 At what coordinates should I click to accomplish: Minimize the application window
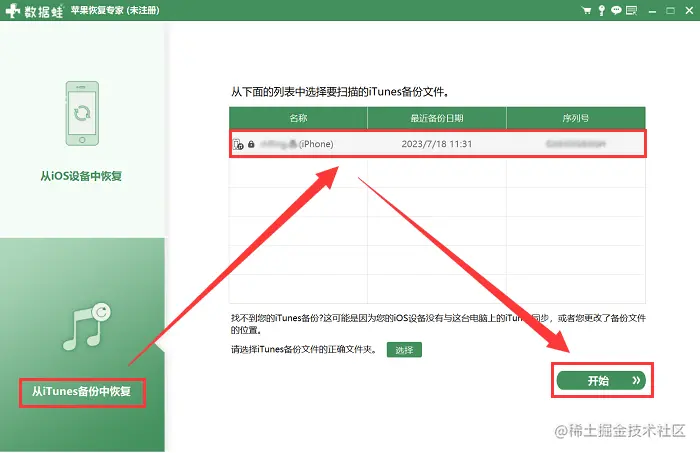tap(652, 11)
